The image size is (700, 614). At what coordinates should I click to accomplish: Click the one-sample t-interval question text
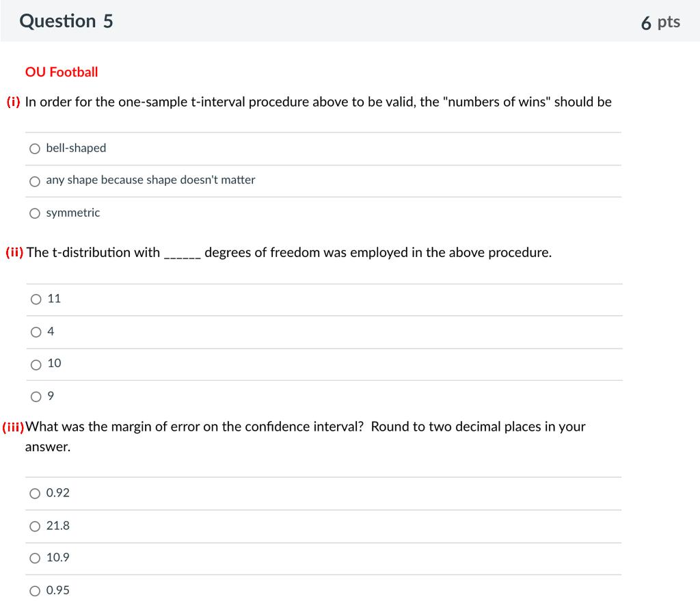(x=318, y=103)
